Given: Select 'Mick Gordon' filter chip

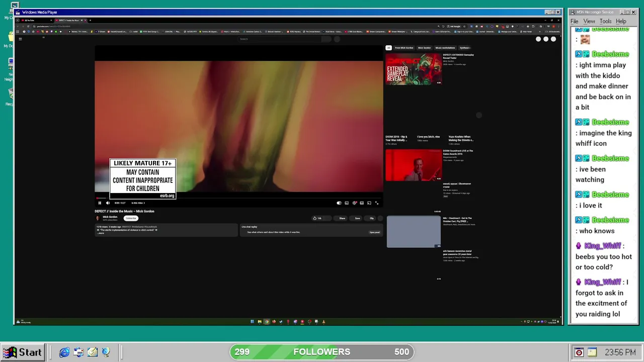Looking at the screenshot, I should pos(424,48).
